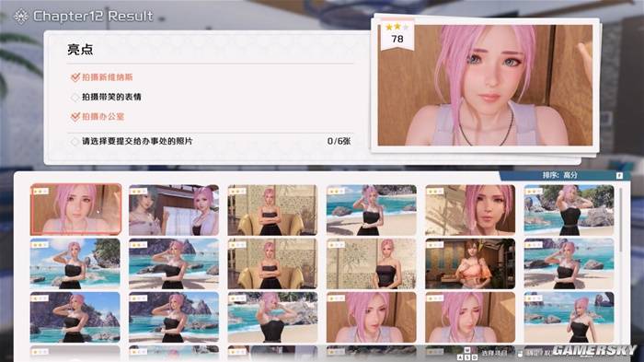The height and width of the screenshot is (362, 644).
Task: Toggle the 拍摄新维纳斯 checklist item
Action: (x=102, y=77)
